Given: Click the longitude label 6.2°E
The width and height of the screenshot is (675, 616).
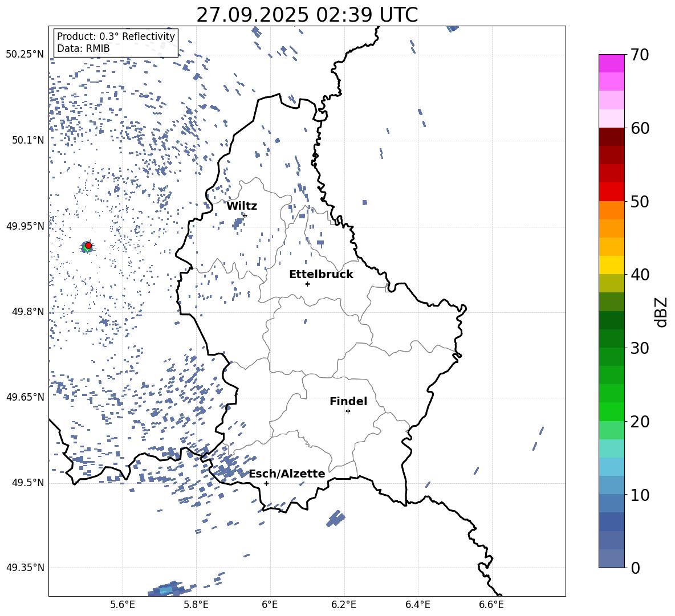Looking at the screenshot, I should 344,605.
